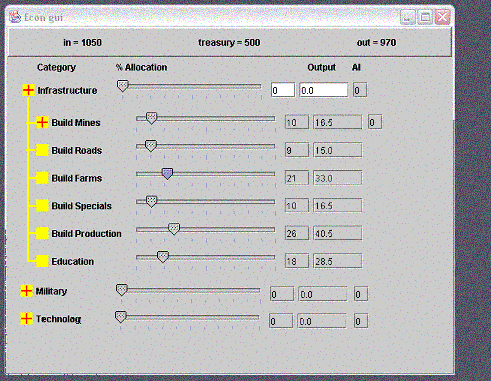This screenshot has height=381, width=491.
Task: Click the yellow Education node icon
Action: 42,261
